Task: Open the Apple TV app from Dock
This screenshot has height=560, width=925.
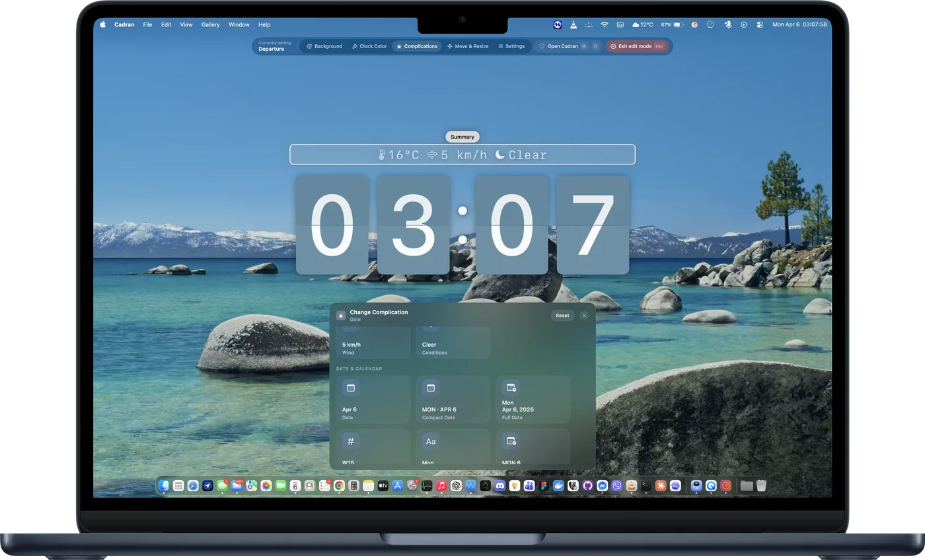Action: pos(383,485)
